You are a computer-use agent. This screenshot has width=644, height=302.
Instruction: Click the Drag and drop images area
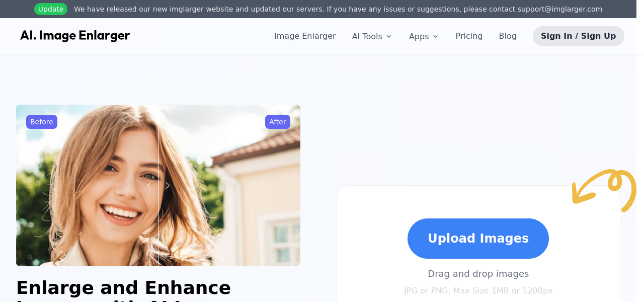478,274
